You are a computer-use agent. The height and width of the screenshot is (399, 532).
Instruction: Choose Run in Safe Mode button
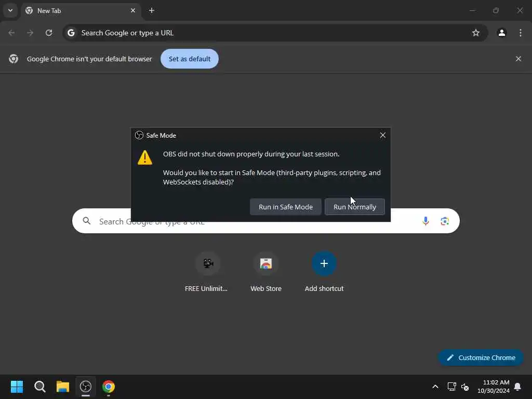pos(285,207)
